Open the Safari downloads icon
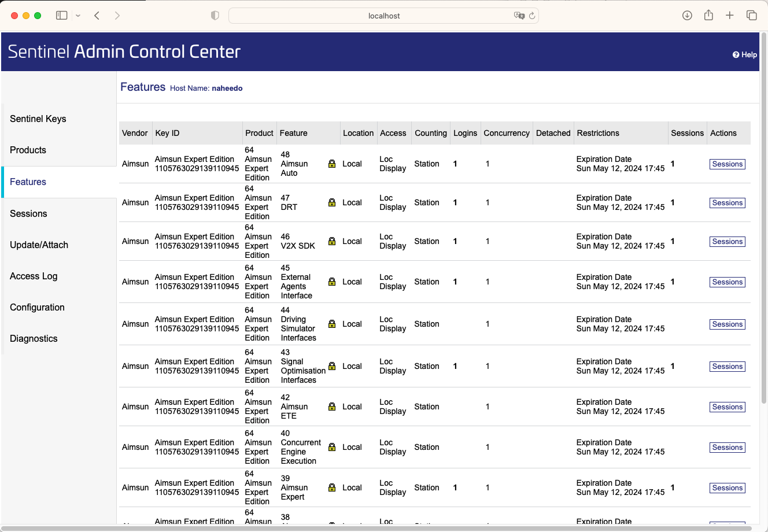Viewport: 768px width, 532px height. [x=687, y=16]
